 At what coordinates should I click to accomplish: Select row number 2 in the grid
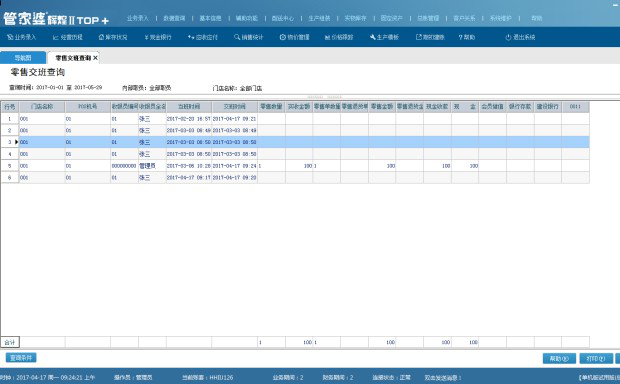click(x=9, y=131)
